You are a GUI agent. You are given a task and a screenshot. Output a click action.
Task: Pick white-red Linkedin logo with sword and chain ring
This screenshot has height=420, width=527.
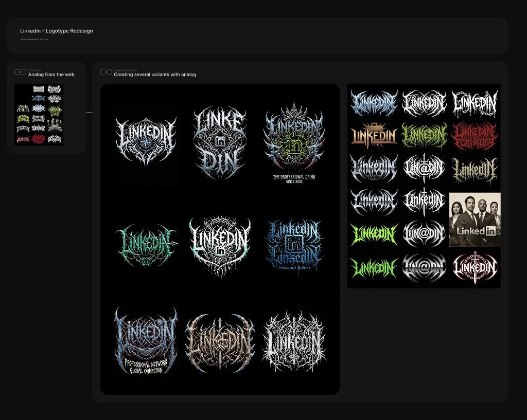[x=475, y=267]
